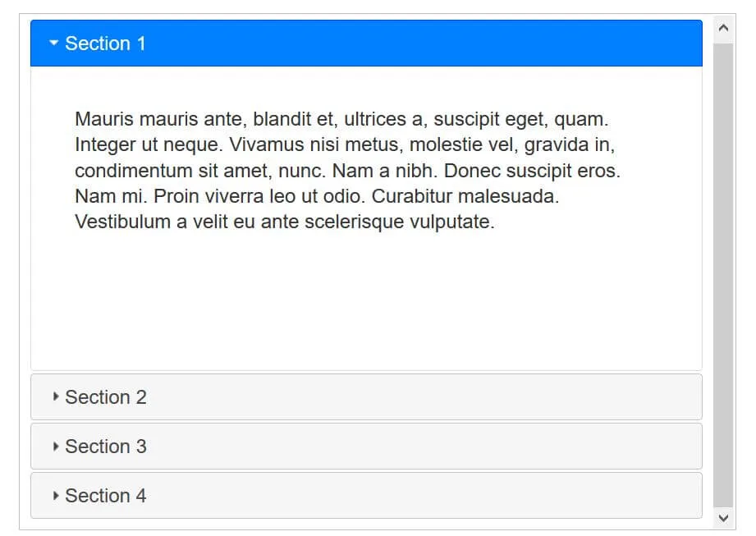This screenshot has width=756, height=536.
Task: Click the vertical scrollbar thumb
Action: pos(723,275)
